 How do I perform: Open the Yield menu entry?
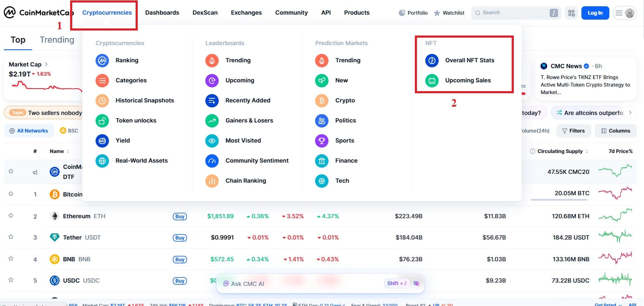coord(113,140)
